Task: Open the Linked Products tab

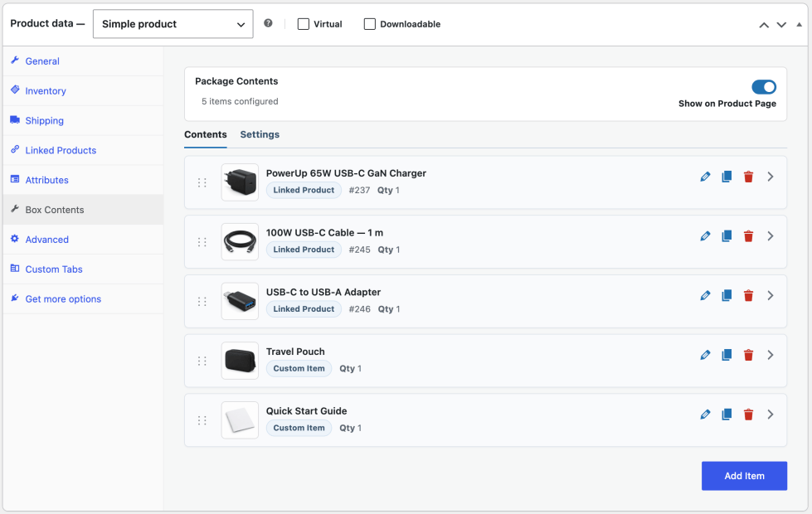Action: 83,151
